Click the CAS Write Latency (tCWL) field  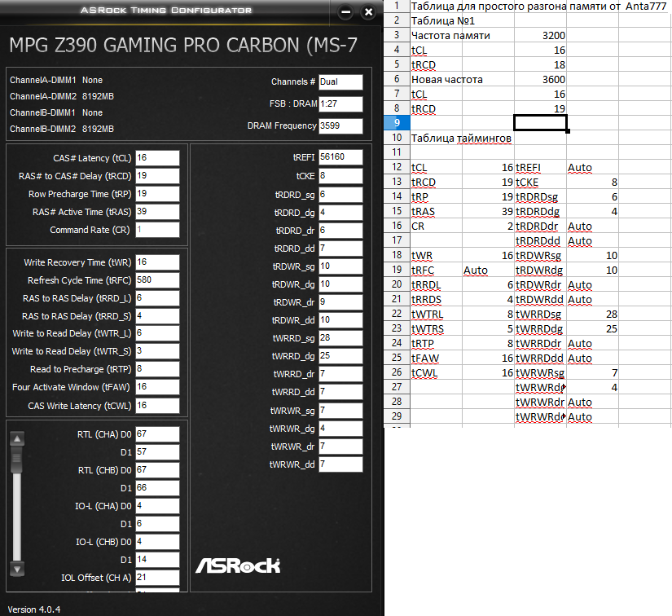[x=157, y=406]
